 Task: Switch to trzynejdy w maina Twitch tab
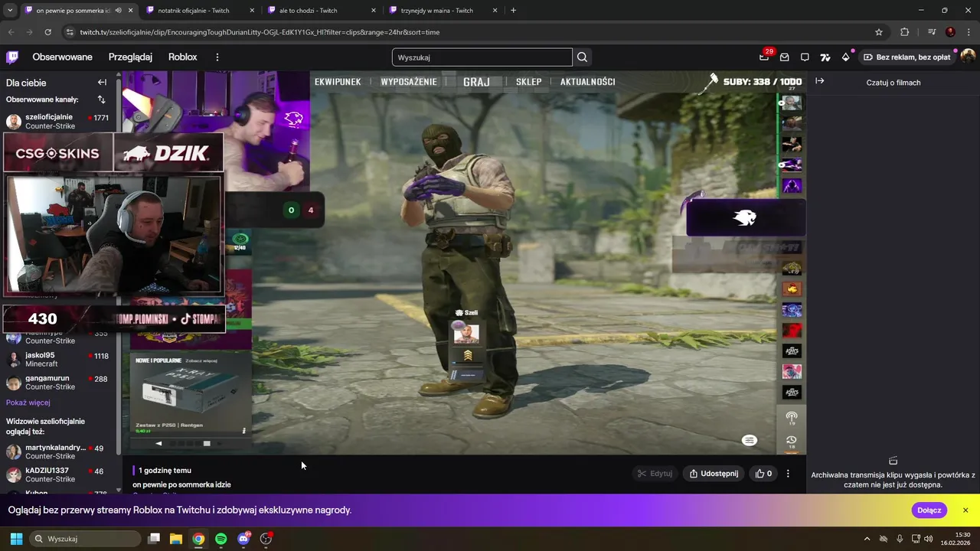pyautogui.click(x=442, y=11)
